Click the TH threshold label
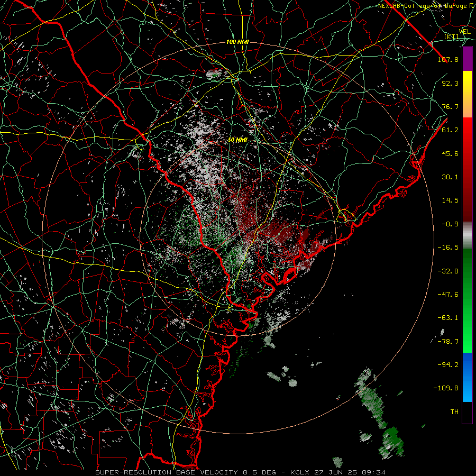The height and width of the screenshot is (476, 476). click(x=454, y=412)
